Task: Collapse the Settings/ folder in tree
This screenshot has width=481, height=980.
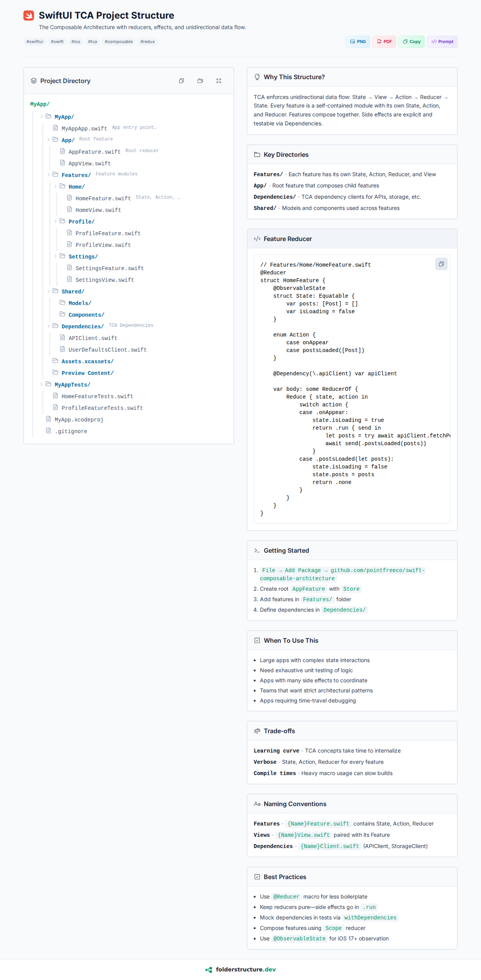Action: pos(55,256)
